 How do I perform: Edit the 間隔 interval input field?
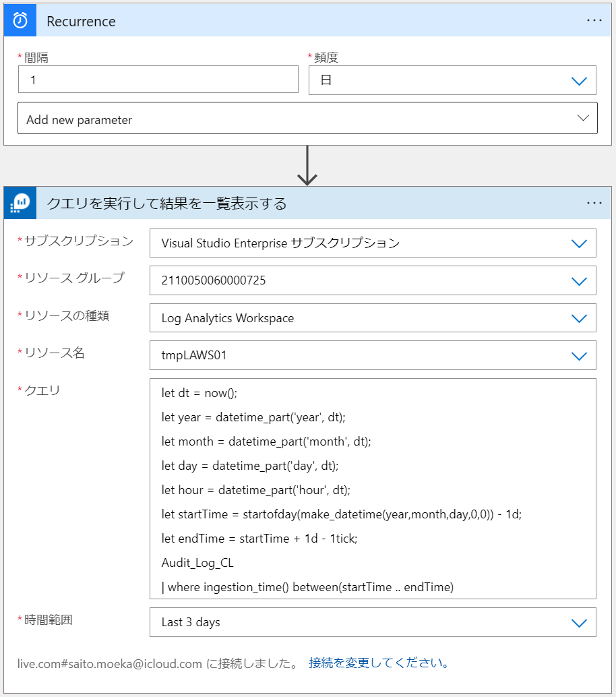tap(158, 80)
